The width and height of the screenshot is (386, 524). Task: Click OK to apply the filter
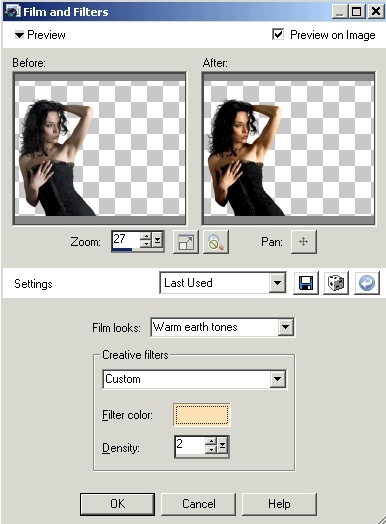pyautogui.click(x=117, y=504)
